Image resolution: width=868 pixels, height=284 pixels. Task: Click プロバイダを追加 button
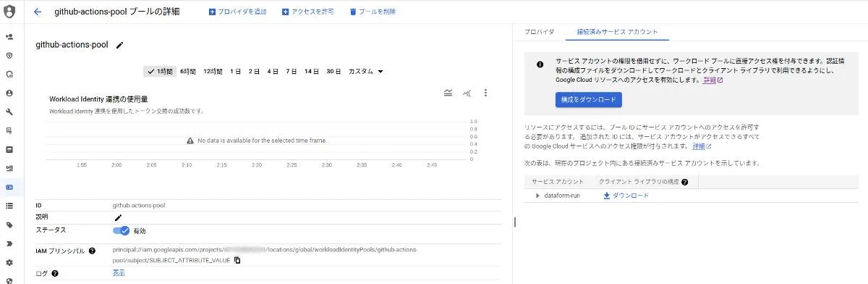tap(238, 12)
